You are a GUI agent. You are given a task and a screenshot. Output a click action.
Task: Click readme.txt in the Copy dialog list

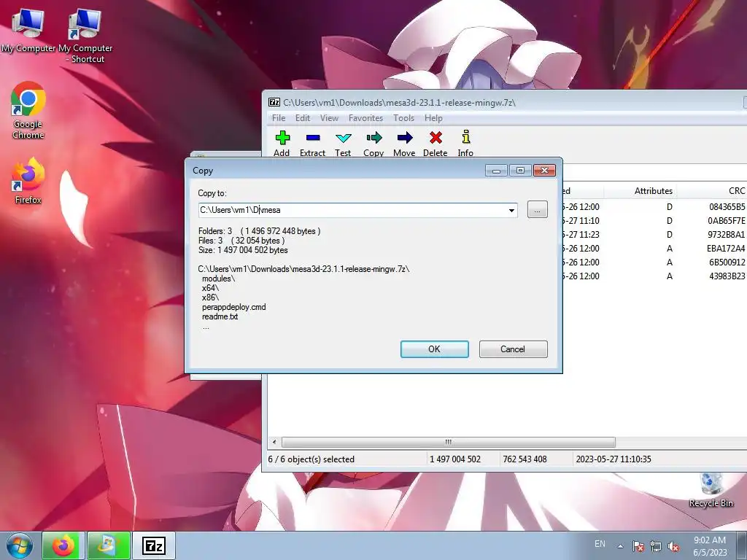(x=220, y=316)
